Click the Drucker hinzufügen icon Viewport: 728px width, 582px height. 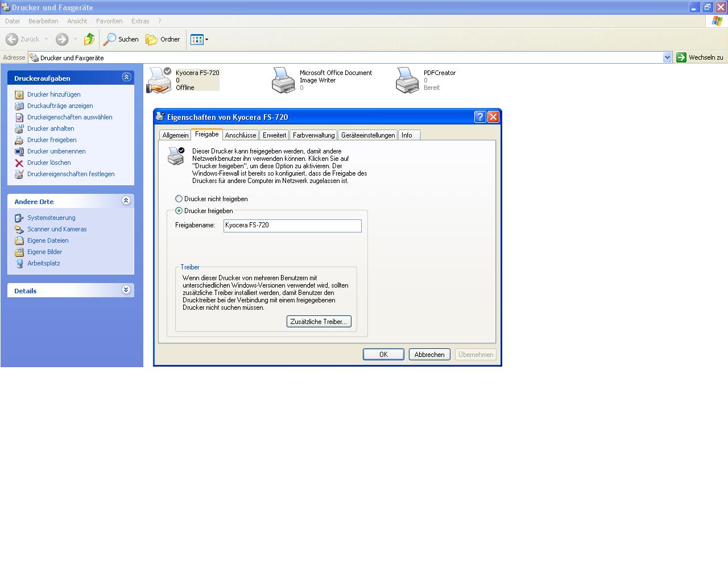(x=19, y=95)
